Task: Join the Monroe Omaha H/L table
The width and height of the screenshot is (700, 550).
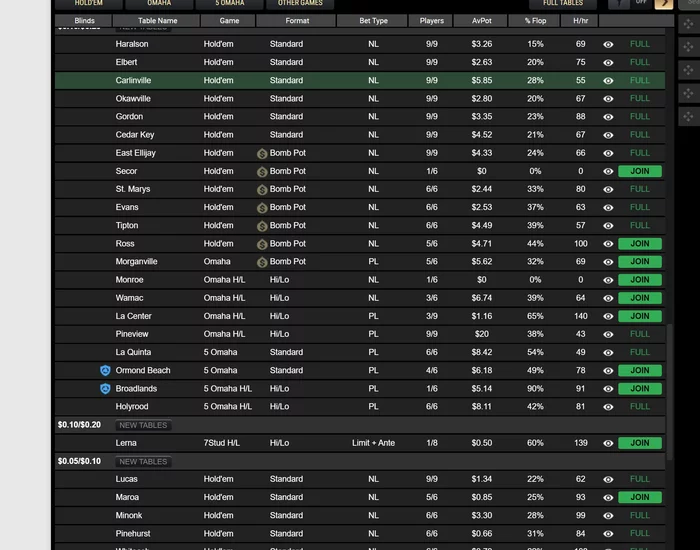Action: pyautogui.click(x=640, y=280)
